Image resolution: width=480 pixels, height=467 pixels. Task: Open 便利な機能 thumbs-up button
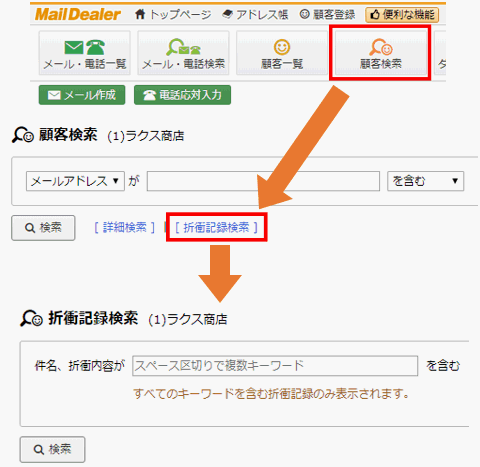pyautogui.click(x=402, y=15)
